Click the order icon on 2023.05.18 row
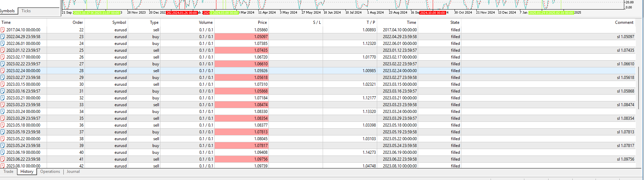This screenshot has width=644, height=180. coord(3,125)
